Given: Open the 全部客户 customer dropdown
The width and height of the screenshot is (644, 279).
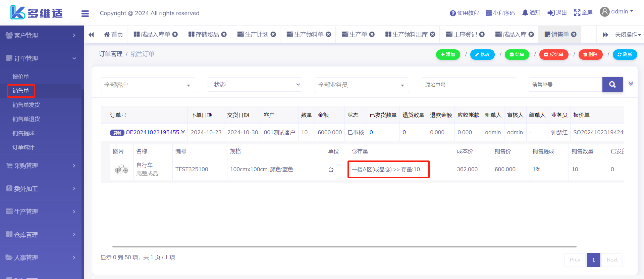Looking at the screenshot, I should pos(148,85).
